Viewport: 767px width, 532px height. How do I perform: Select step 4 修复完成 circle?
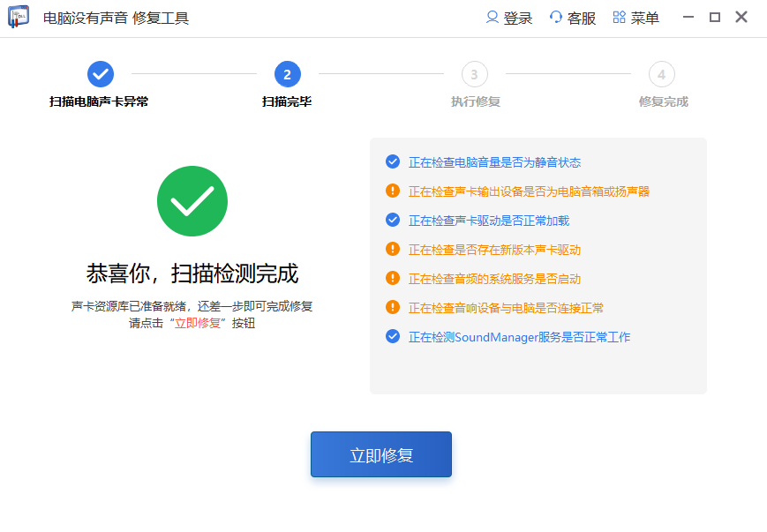661,74
